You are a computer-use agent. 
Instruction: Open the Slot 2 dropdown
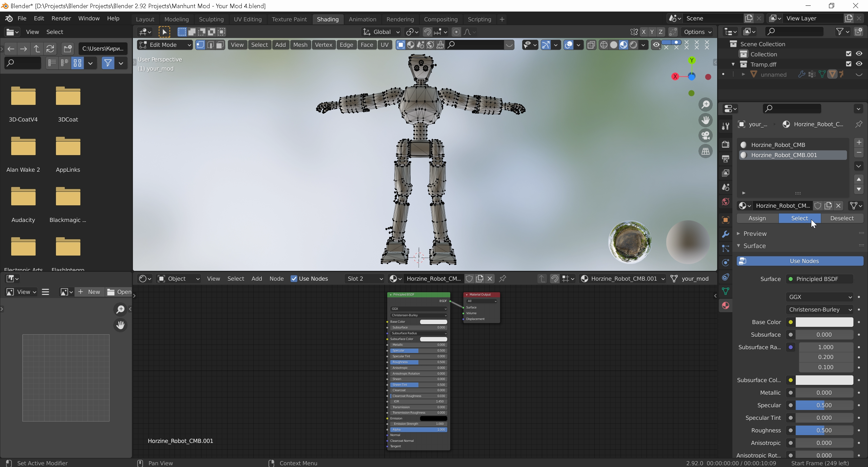(364, 279)
